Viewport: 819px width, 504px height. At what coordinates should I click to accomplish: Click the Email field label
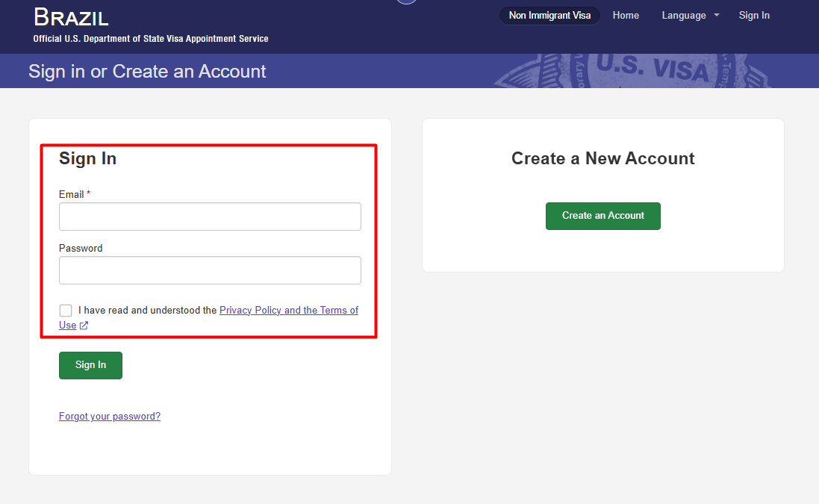click(x=72, y=194)
